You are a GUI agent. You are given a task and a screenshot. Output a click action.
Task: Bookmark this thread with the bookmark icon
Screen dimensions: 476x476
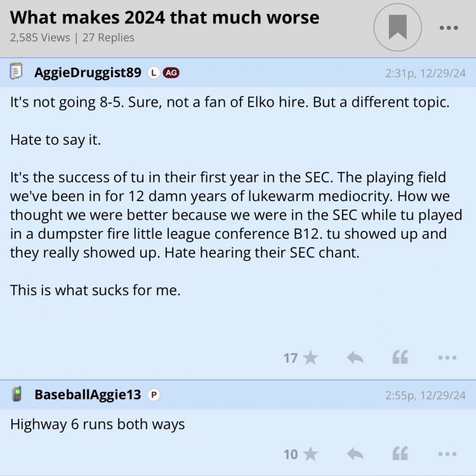[398, 27]
